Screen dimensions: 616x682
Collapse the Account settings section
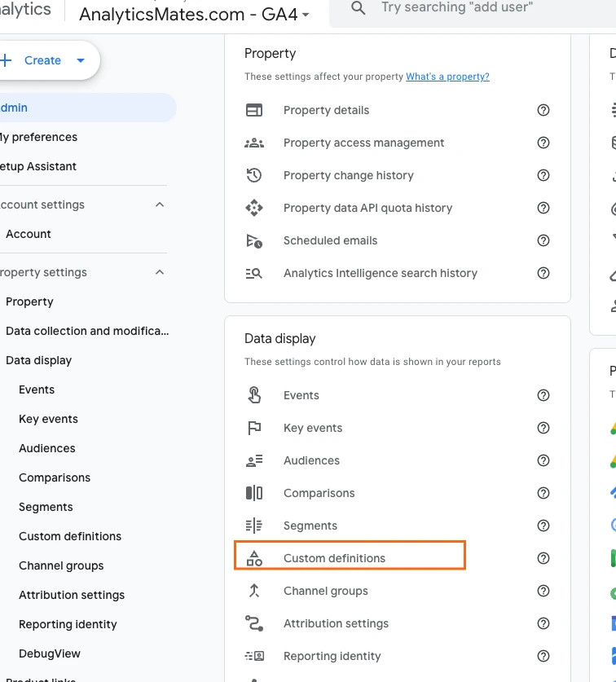pos(160,205)
